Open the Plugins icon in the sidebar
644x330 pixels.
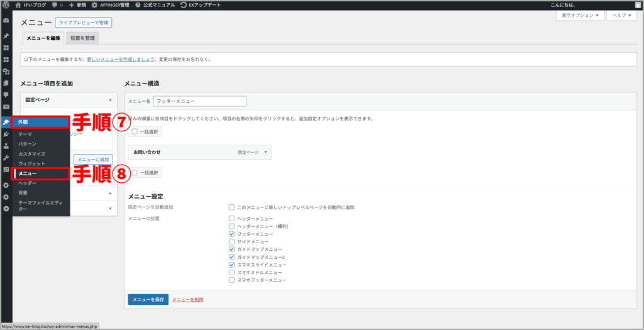6,134
